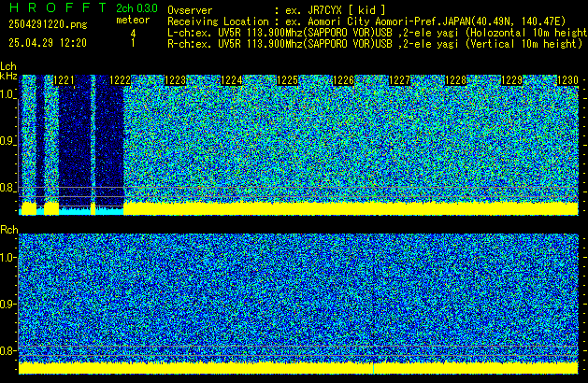Select the 1224 time marker
588x383 pixels.
pos(232,80)
